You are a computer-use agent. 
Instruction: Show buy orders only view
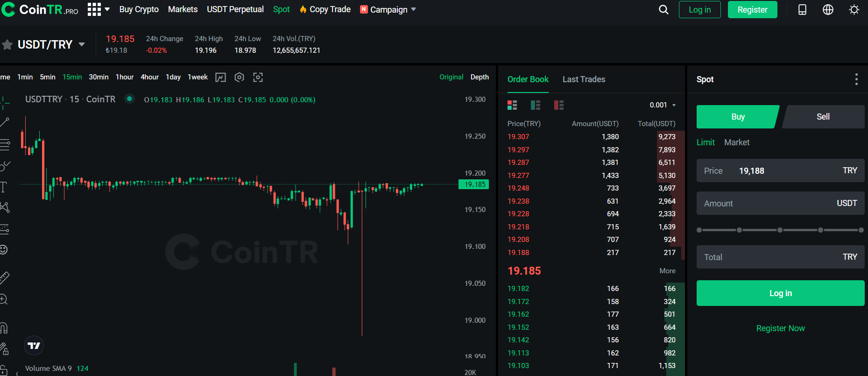536,105
